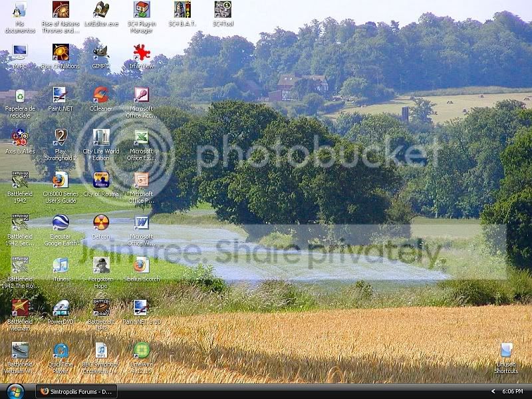This screenshot has height=399, width=532.
Task: Expand hidden system tray icons arrow
Action: point(493,392)
